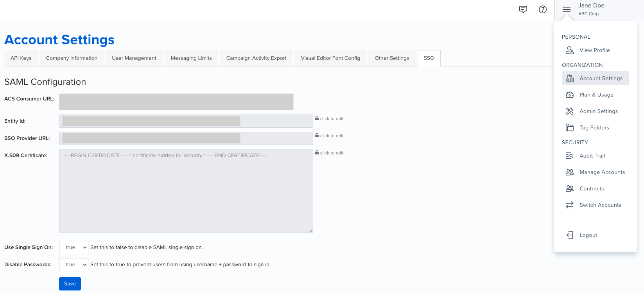Screen dimensions: 644x294
Task: Open the chat messages icon
Action: tap(523, 9)
